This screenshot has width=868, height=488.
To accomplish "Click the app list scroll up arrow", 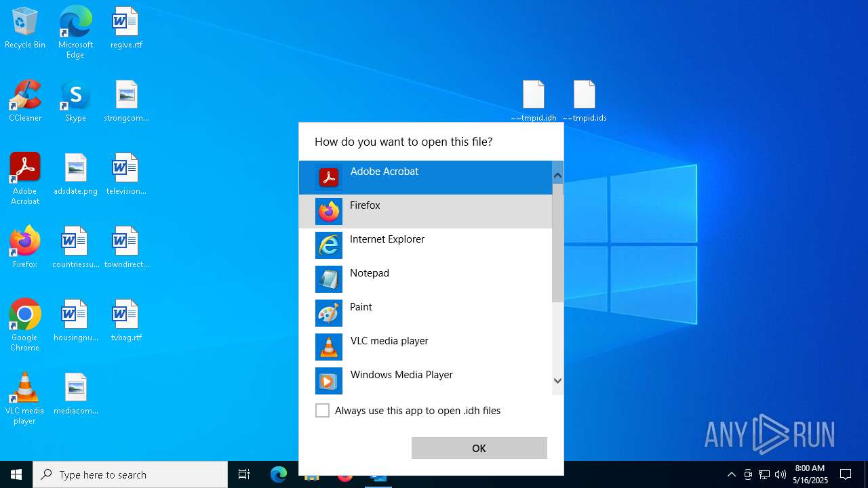I will point(557,176).
